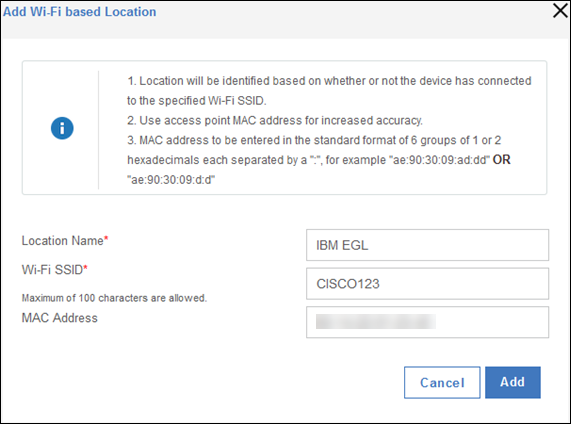The height and width of the screenshot is (424, 571).
Task: Click the bold OR between MAC examples
Action: click(501, 160)
